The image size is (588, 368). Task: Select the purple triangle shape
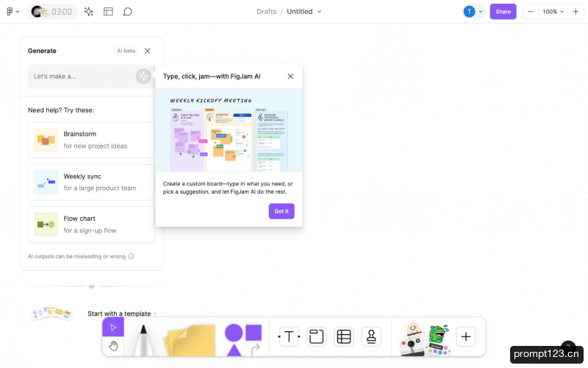(234, 350)
